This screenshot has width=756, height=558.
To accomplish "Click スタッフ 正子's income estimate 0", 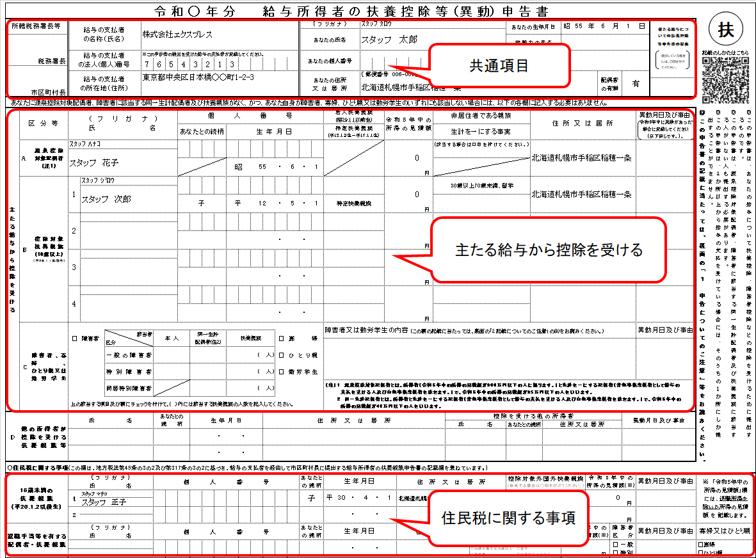I will click(x=618, y=498).
